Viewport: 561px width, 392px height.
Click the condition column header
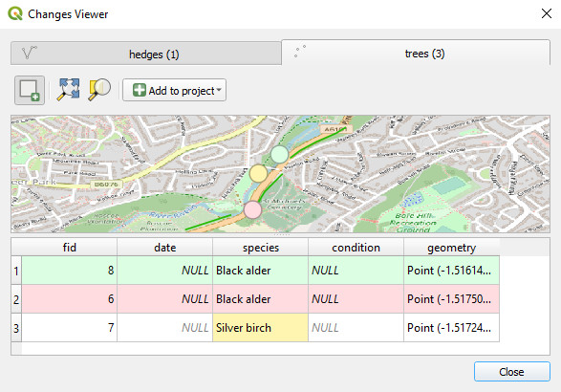pos(356,248)
